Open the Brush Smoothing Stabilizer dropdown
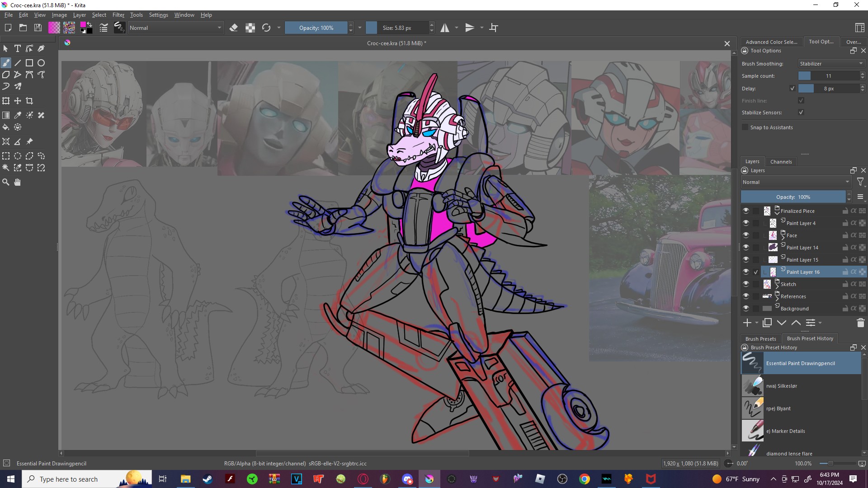Screen dimensions: 868x488 [x=831, y=64]
